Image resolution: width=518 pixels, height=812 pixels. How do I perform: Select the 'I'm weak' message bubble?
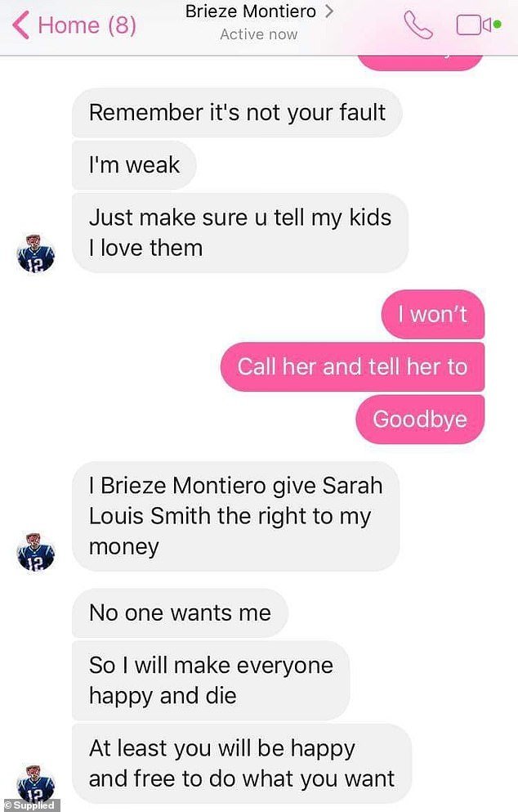134,165
